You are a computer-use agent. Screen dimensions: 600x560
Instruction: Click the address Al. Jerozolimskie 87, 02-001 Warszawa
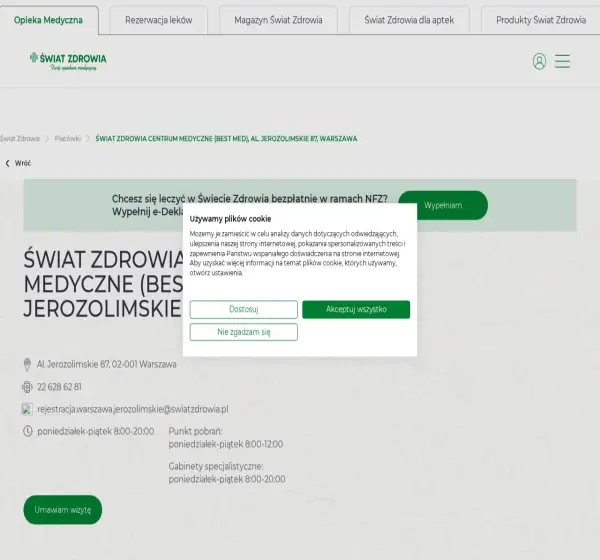(107, 364)
